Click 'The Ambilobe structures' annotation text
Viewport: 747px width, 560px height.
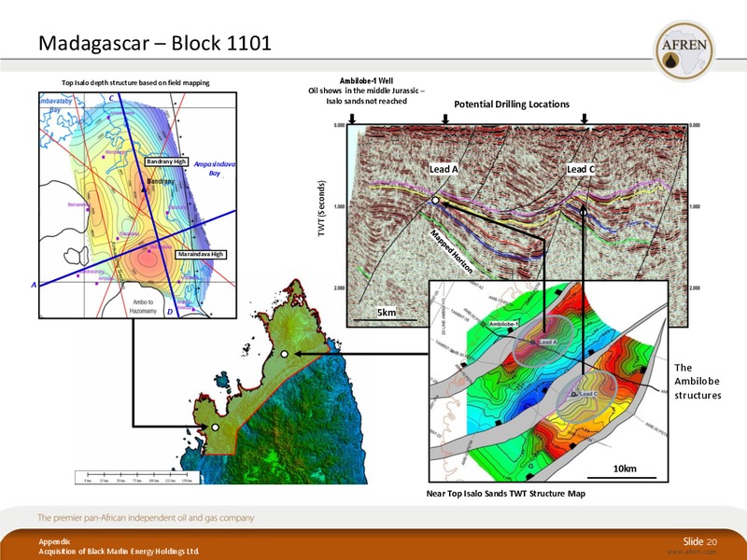[698, 382]
